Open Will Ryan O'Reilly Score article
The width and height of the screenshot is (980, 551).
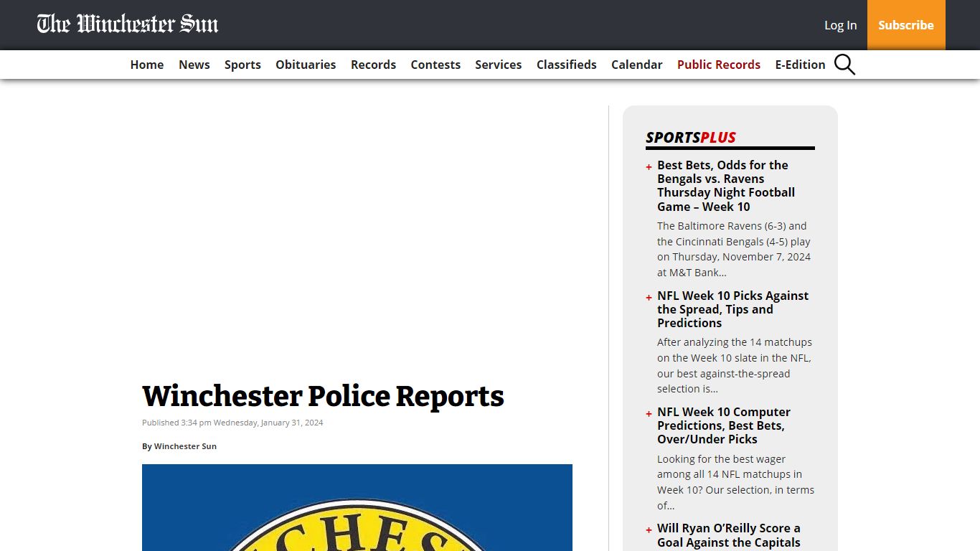(729, 535)
